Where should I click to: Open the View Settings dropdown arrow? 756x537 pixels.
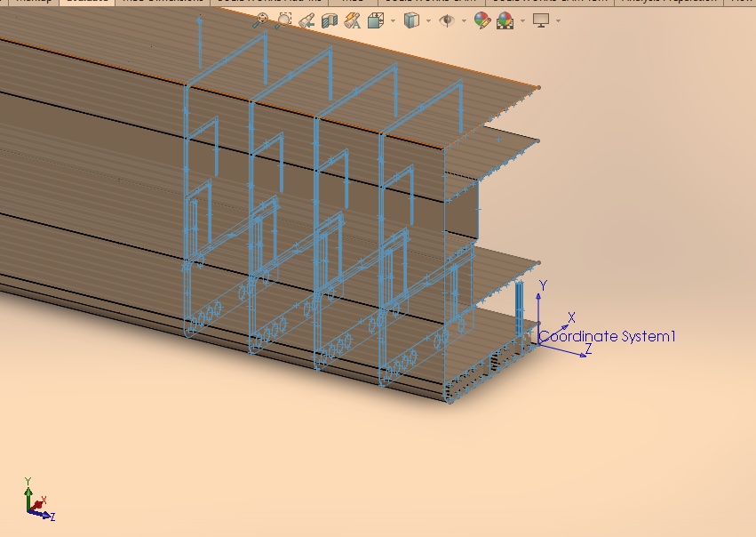pos(558,20)
